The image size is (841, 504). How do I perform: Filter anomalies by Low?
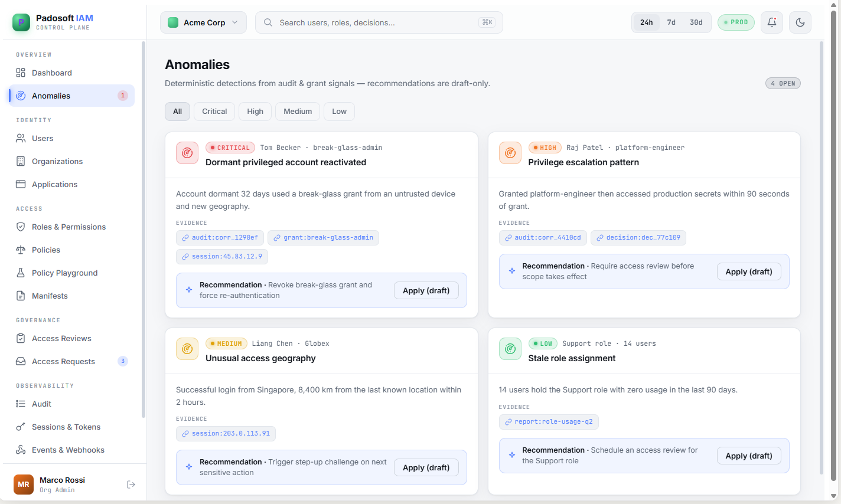click(339, 112)
